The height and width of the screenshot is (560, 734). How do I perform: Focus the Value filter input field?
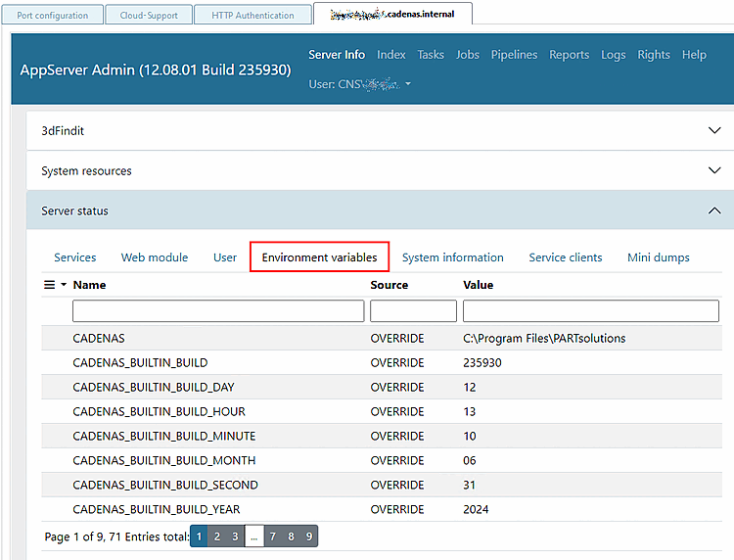click(x=591, y=311)
